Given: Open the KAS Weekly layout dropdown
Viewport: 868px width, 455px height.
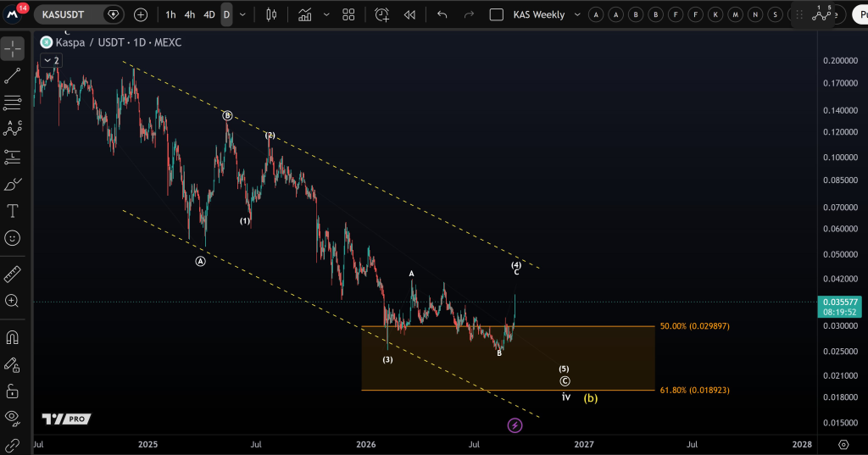Looking at the screenshot, I should point(577,15).
